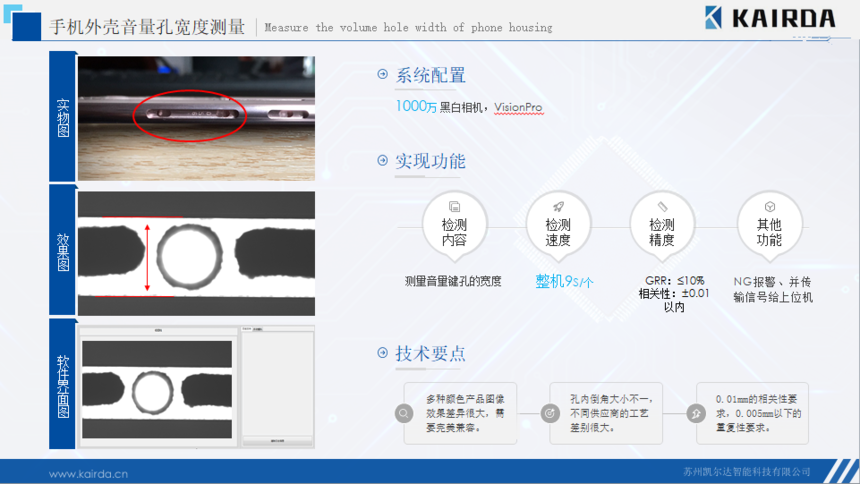860x484 pixels.
Task: Click the text '1000万 黑白相机'
Action: [x=439, y=106]
